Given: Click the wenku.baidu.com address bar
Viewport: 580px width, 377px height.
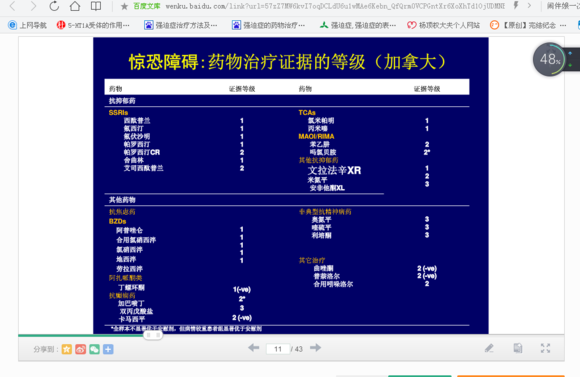Looking at the screenshot, I should pyautogui.click(x=335, y=6).
